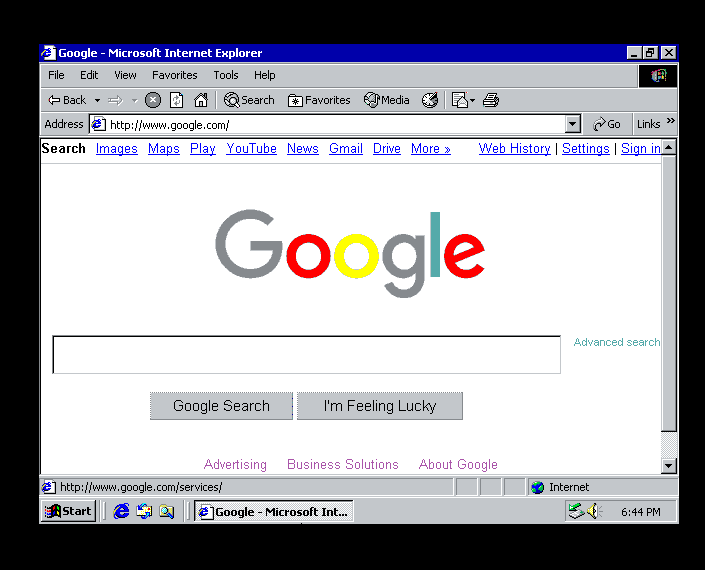Click the scrollbar down arrow

click(x=669, y=466)
